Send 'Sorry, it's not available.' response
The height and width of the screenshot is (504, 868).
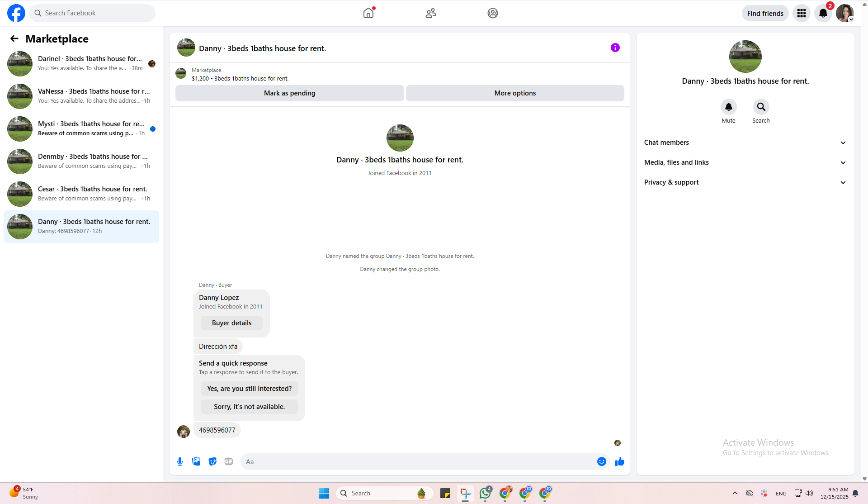(250, 407)
